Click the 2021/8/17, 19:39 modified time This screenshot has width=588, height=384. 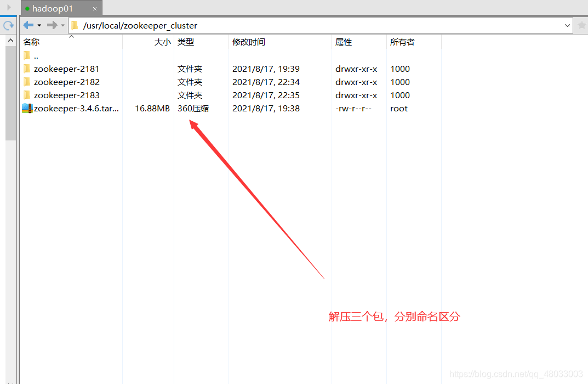[x=266, y=69]
